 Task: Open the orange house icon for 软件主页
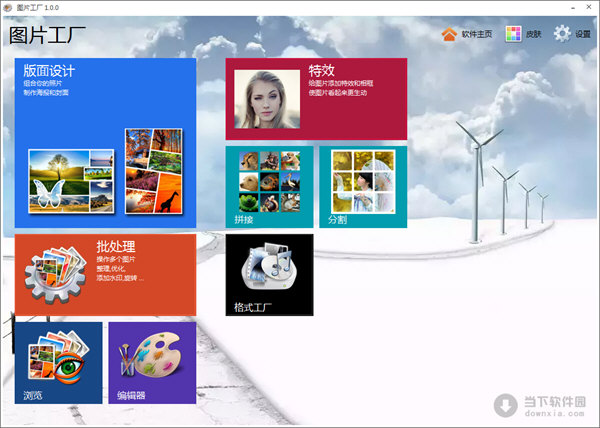tap(449, 34)
